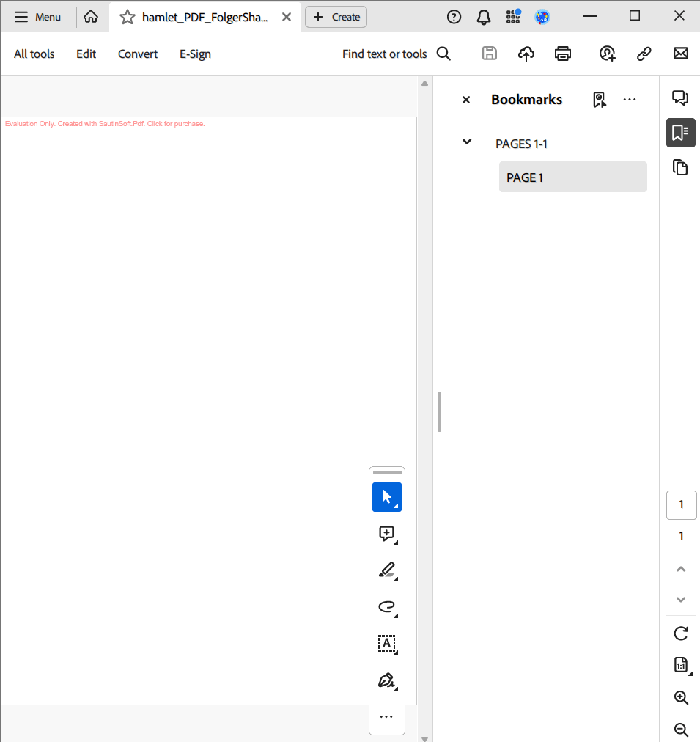Switch to the Convert tab

137,54
